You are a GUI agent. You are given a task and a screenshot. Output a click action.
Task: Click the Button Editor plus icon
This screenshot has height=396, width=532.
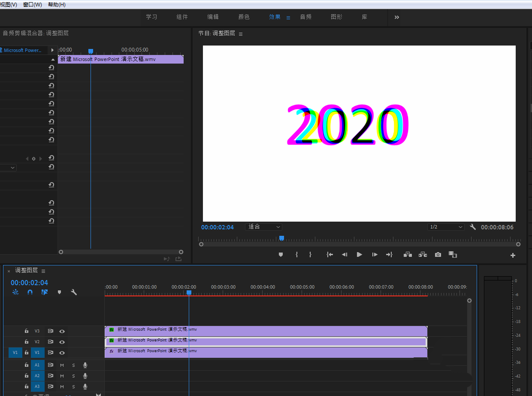pos(513,255)
